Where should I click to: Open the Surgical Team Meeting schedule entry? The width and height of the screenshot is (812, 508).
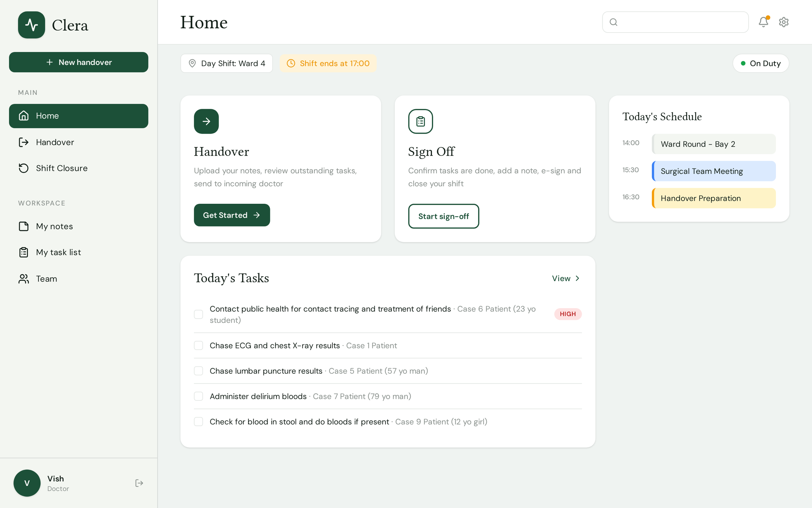(713, 171)
